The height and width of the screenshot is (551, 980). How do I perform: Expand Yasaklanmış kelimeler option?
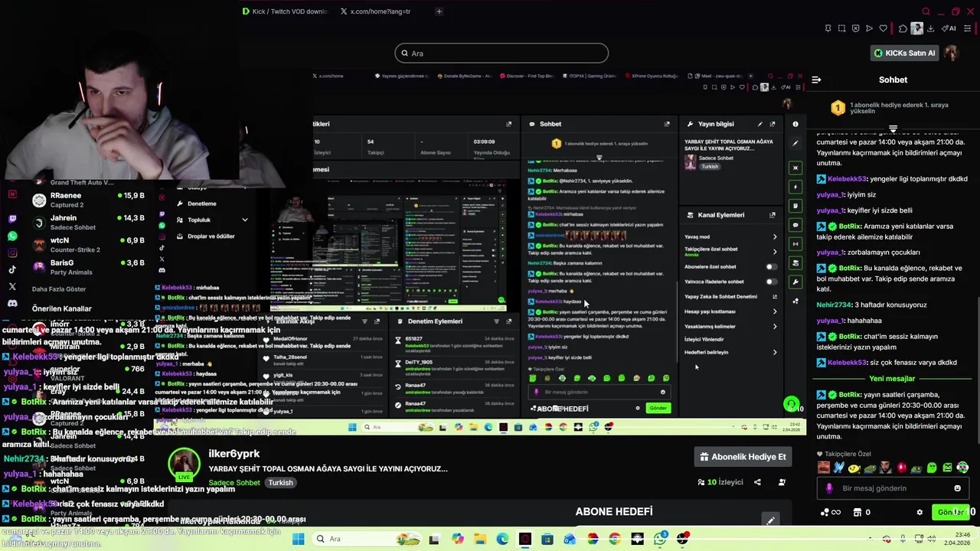tap(731, 327)
